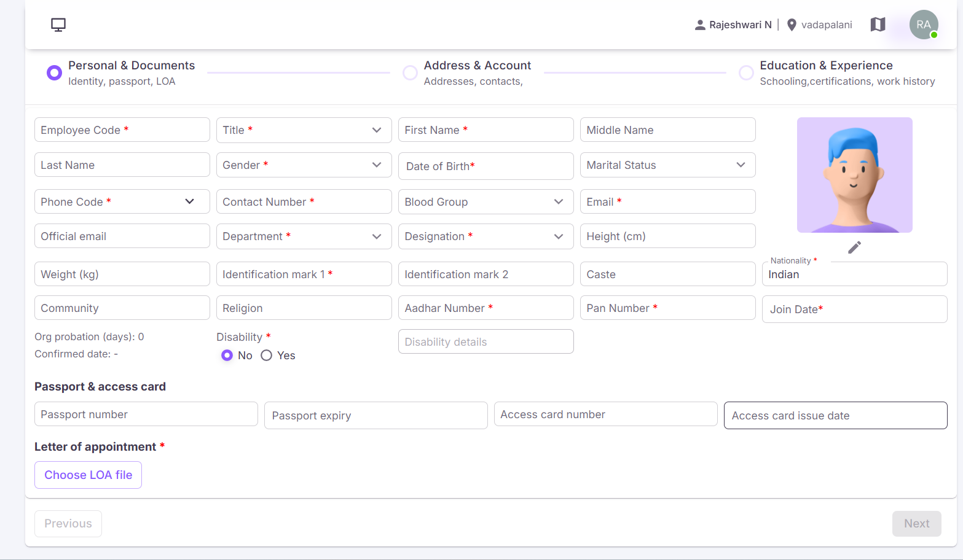Click the person icon beside Rajeshwari N

[700, 25]
